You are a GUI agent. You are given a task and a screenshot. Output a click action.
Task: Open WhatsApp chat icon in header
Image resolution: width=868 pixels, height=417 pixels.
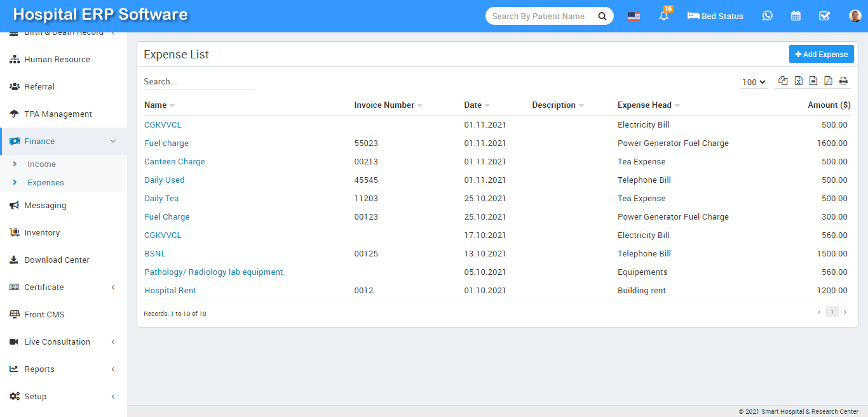pyautogui.click(x=768, y=16)
